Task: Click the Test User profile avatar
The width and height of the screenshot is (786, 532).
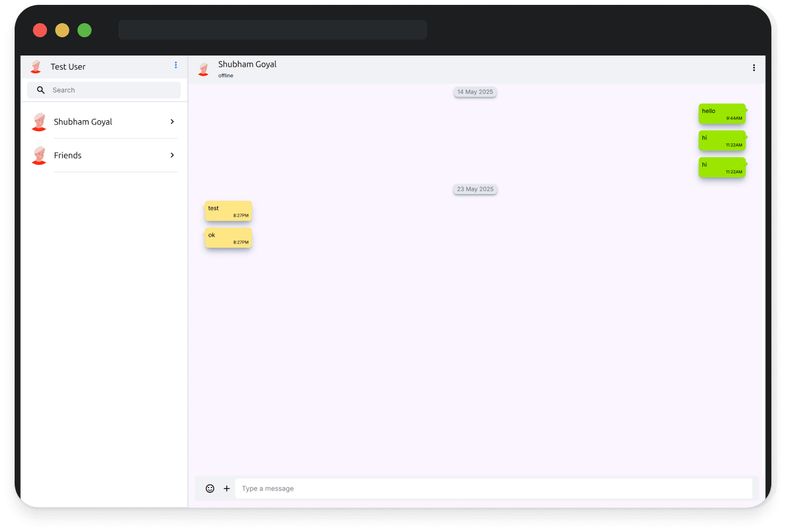Action: [x=36, y=66]
